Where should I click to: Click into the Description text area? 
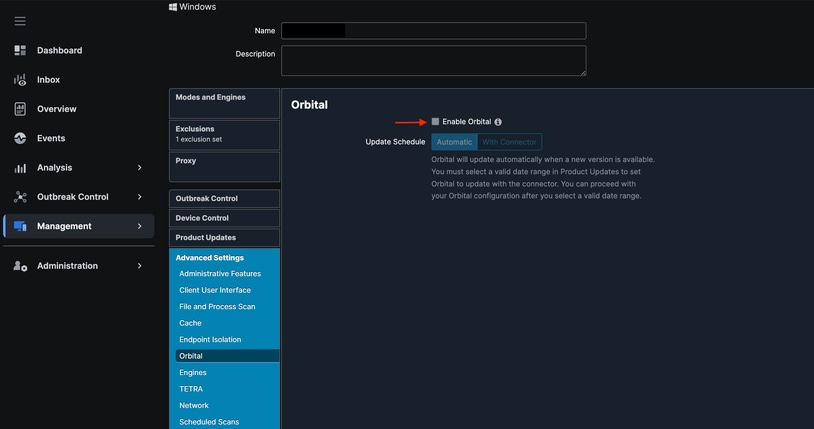click(x=433, y=61)
